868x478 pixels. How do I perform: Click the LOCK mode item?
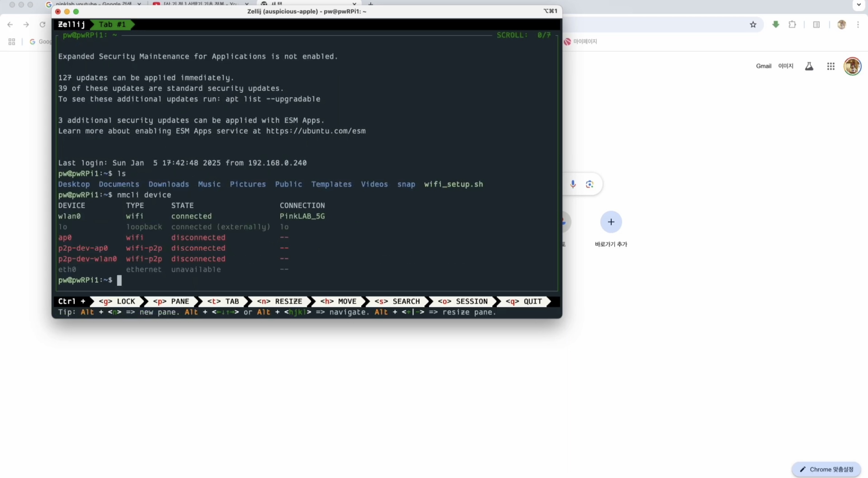[117, 301]
